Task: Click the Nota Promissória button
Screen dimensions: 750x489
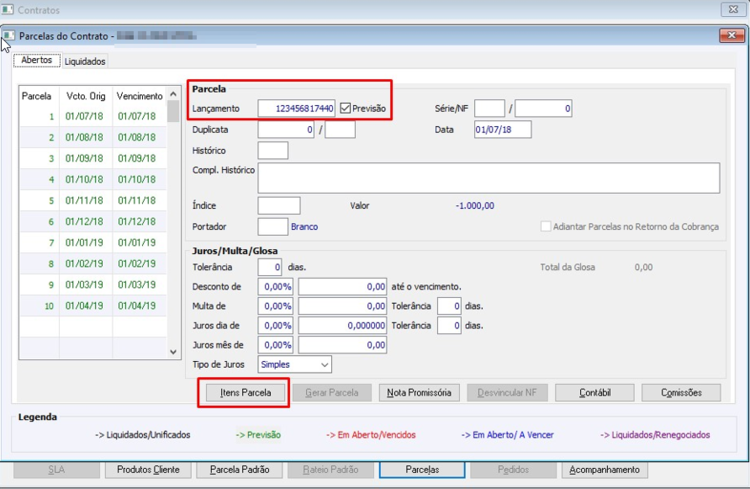Action: 419,393
